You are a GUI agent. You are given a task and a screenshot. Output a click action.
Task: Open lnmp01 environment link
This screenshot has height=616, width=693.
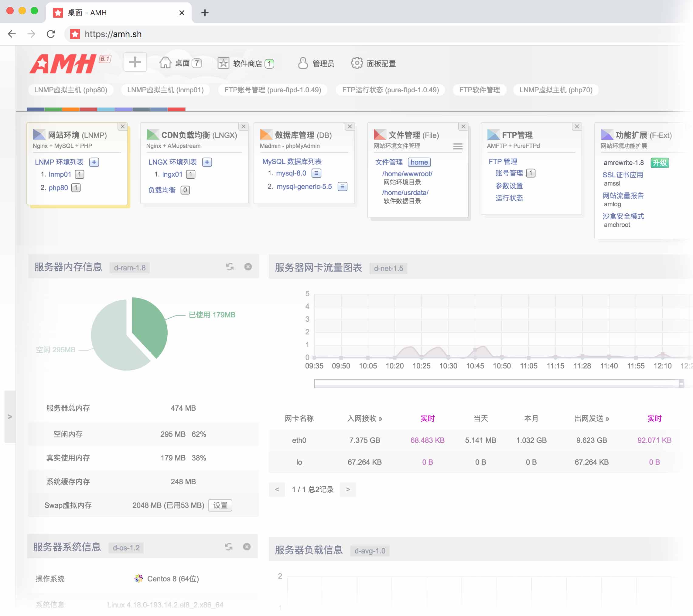[x=60, y=174]
